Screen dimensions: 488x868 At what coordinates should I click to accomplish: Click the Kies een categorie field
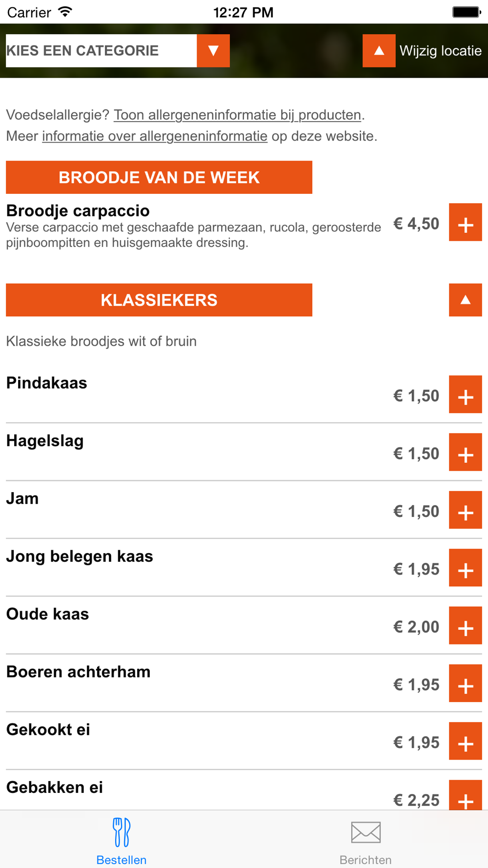101,51
